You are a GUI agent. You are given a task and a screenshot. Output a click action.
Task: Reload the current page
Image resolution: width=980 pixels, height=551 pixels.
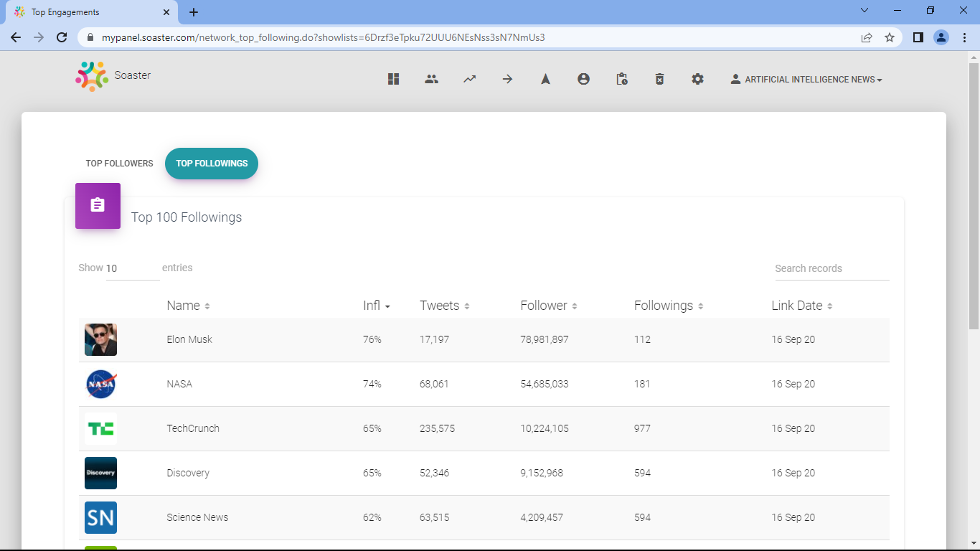coord(62,37)
